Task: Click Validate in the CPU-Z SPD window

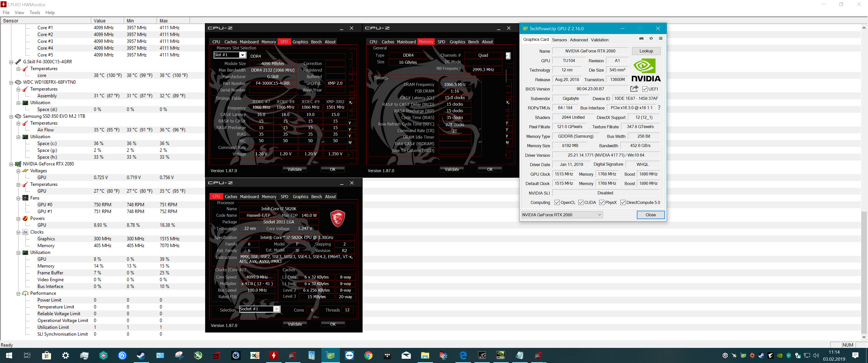Action: tap(294, 169)
